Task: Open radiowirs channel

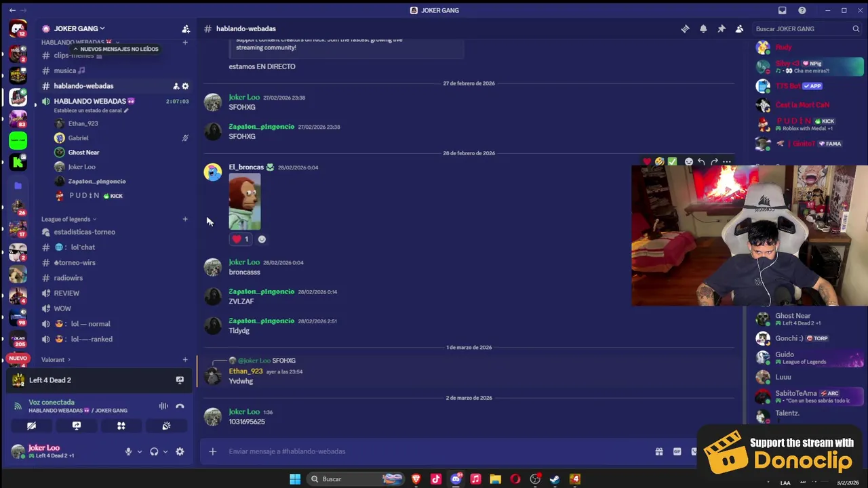Action: [114, 278]
